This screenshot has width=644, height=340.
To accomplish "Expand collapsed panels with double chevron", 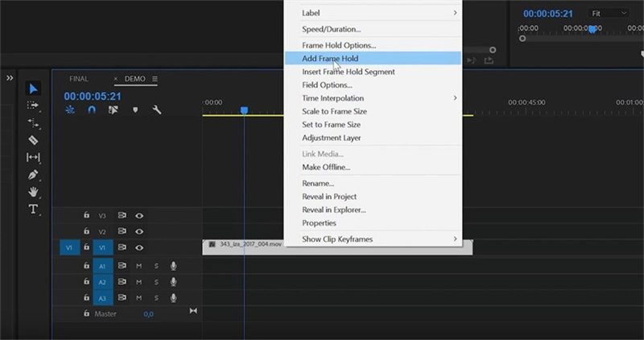I will click(x=10, y=78).
